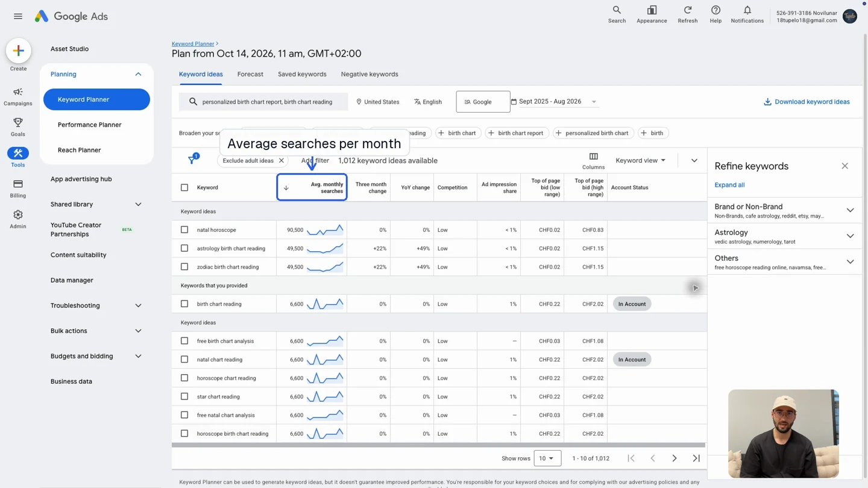Jump to last page of results

tap(696, 458)
